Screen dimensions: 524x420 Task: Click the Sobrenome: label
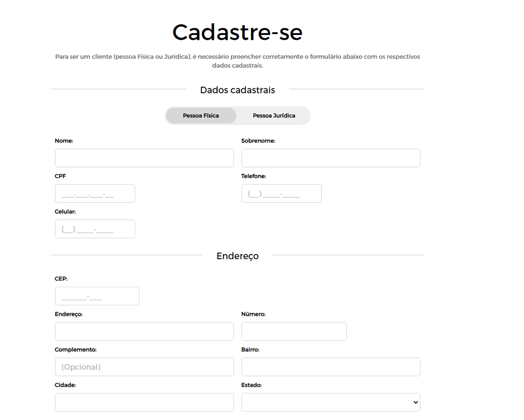coord(258,141)
